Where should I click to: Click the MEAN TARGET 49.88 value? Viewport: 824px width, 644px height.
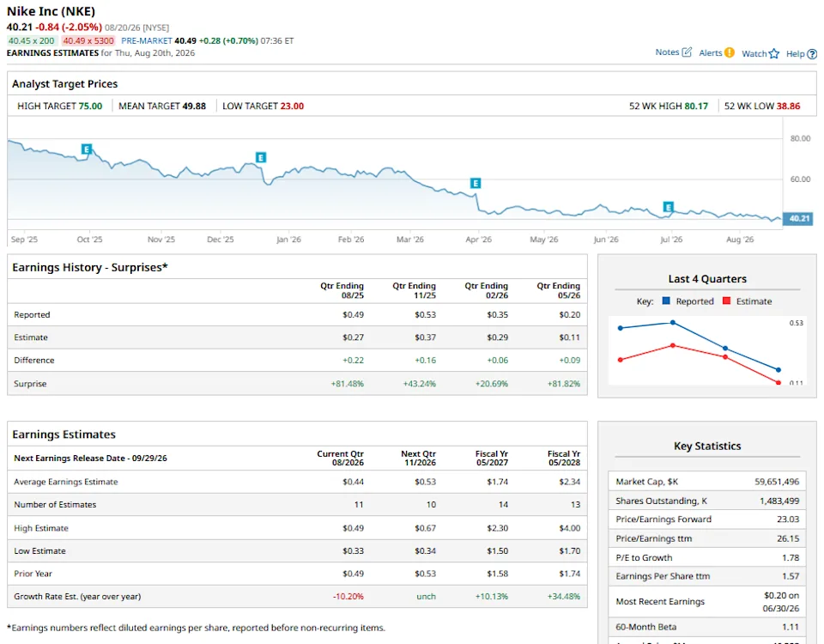point(194,106)
